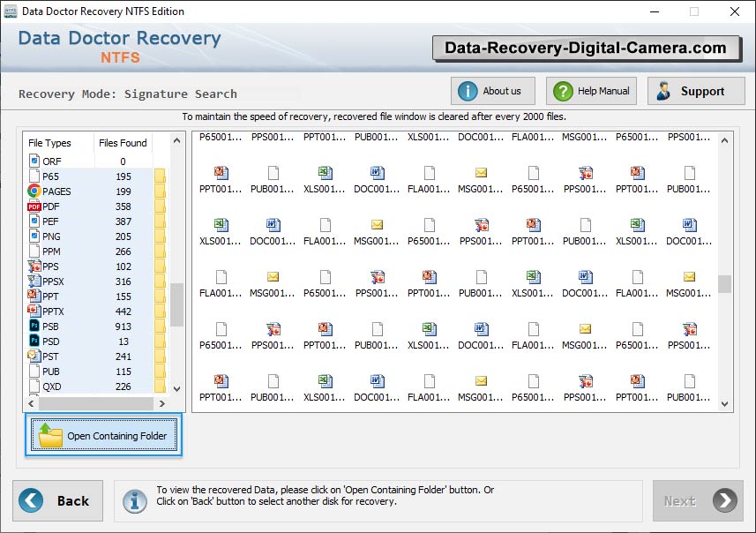Select PST count value 241
This screenshot has height=533, width=756.
(123, 357)
